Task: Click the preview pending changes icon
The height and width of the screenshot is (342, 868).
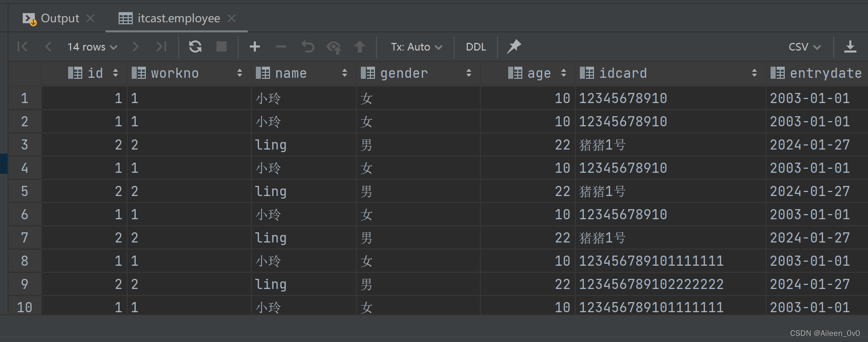Action: point(334,47)
